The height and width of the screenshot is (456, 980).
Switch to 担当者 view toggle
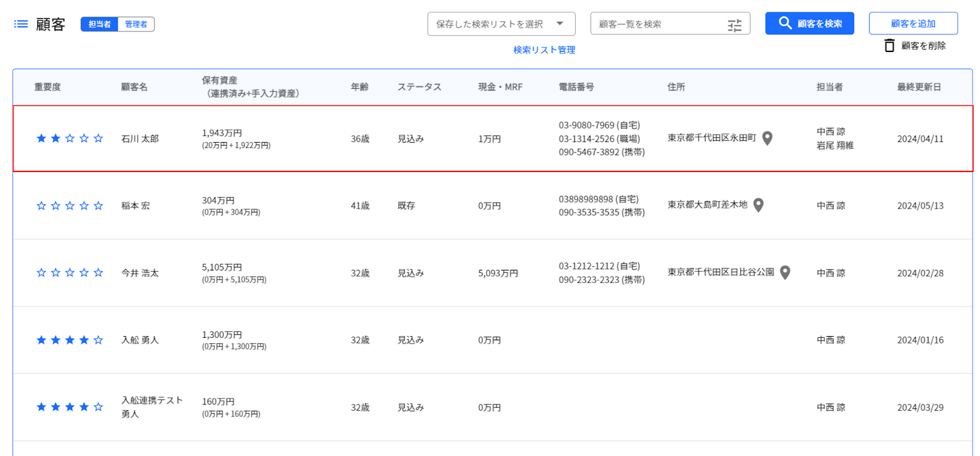click(99, 24)
